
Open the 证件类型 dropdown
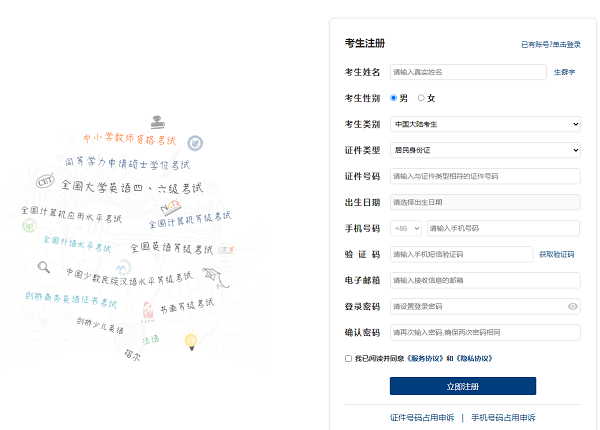pyautogui.click(x=485, y=150)
